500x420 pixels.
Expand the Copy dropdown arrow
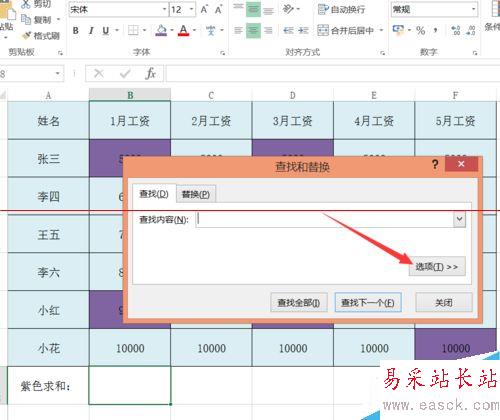58,20
